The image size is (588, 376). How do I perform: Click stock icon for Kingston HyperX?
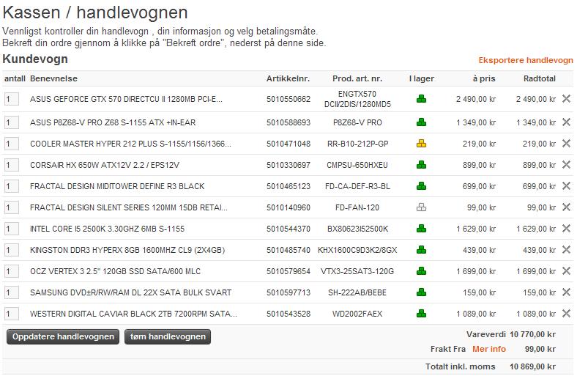point(422,249)
